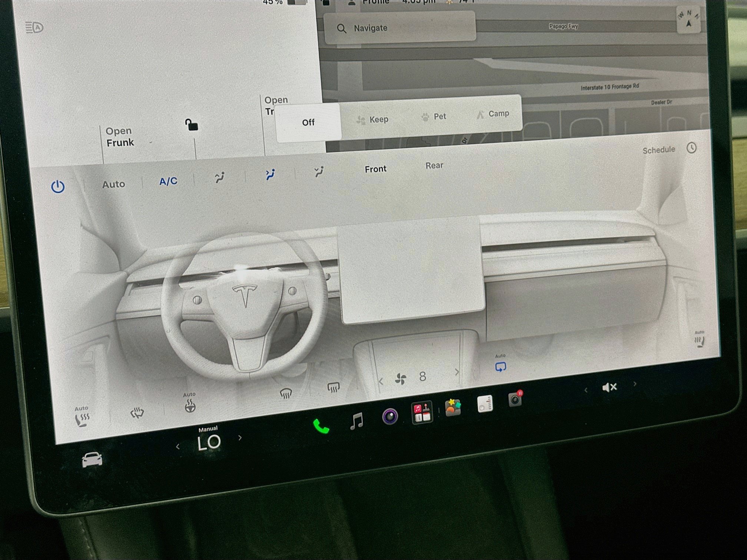Open the green Phone app

pos(321,426)
